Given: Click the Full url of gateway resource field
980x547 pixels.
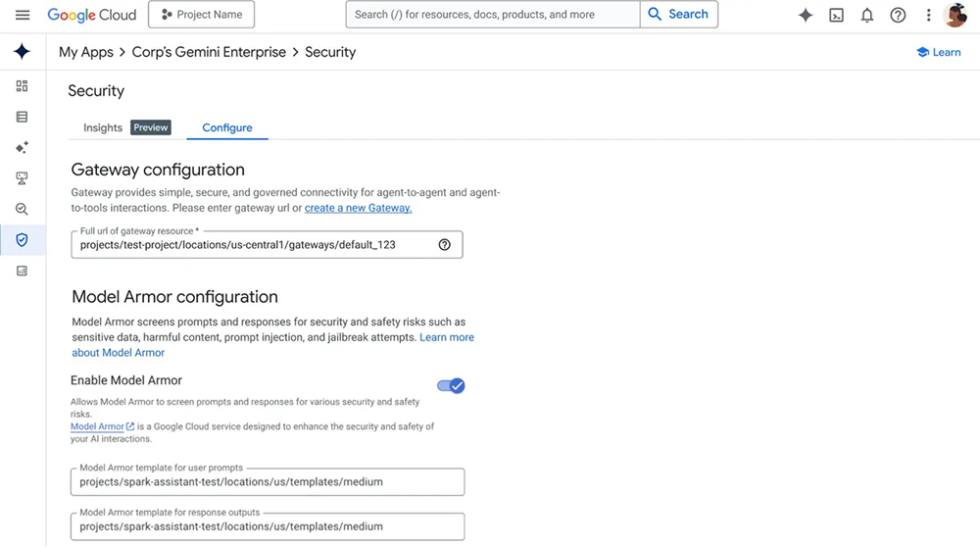Looking at the screenshot, I should [x=267, y=244].
